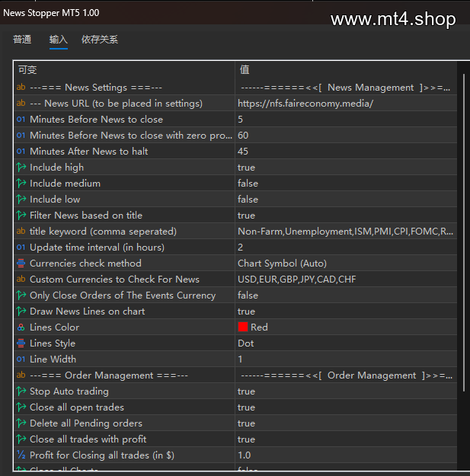Click boolean icon for Only Close Orders row
Image resolution: width=470 pixels, height=476 pixels.
21,295
